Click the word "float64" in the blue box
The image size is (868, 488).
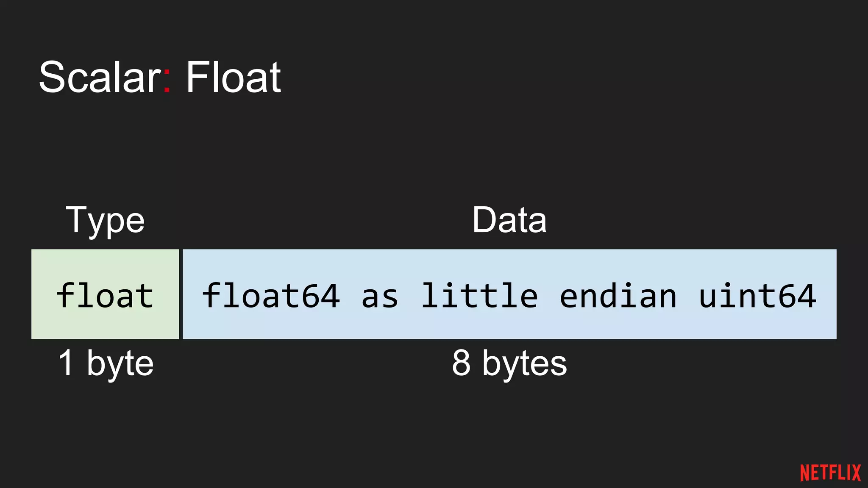point(271,296)
